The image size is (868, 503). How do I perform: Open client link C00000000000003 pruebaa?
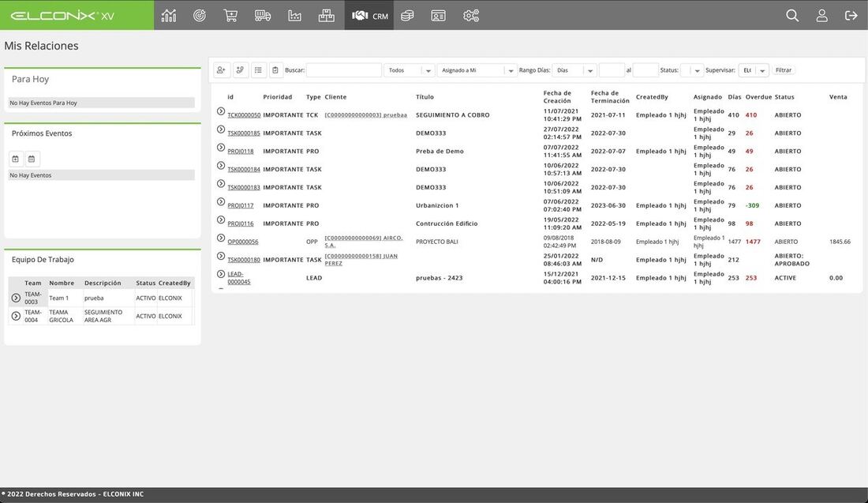point(366,115)
